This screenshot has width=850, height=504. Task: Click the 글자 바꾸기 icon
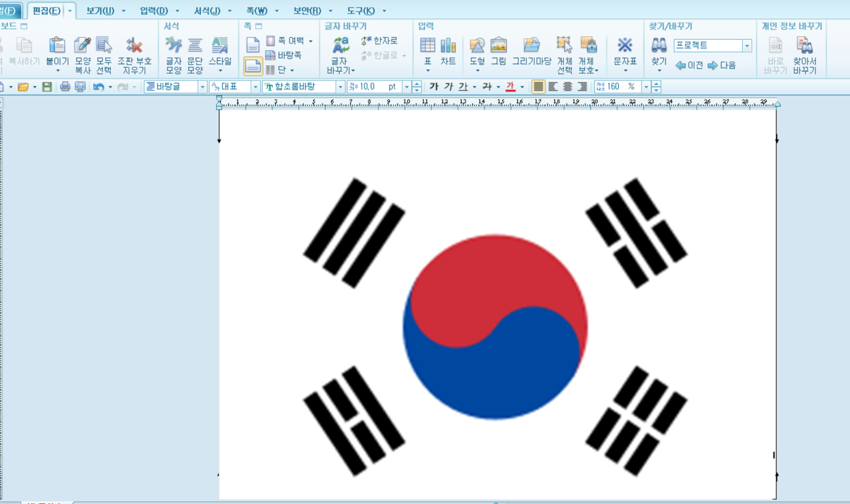click(340, 45)
